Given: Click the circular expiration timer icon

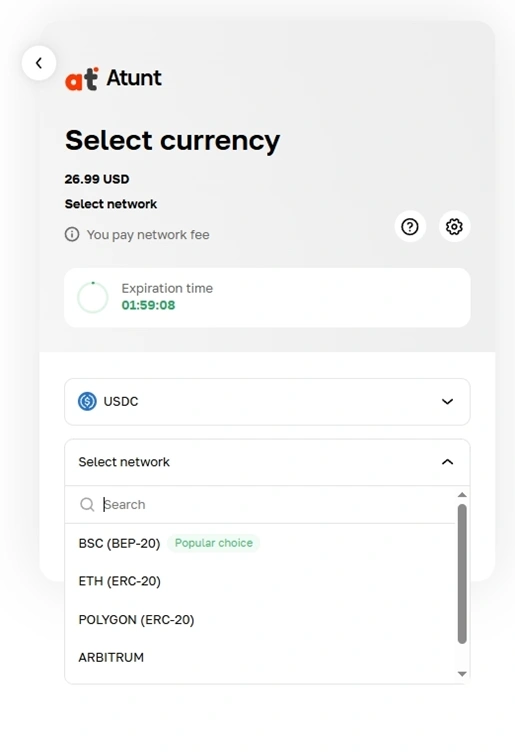Looking at the screenshot, I should coord(93,297).
